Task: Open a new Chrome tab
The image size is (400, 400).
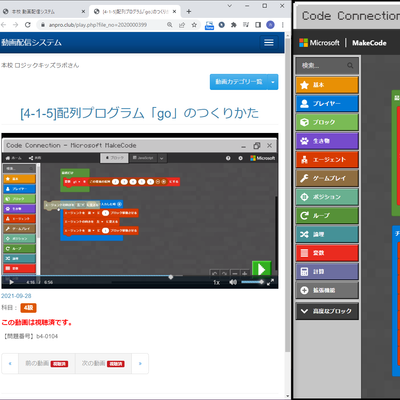Action: (x=189, y=12)
